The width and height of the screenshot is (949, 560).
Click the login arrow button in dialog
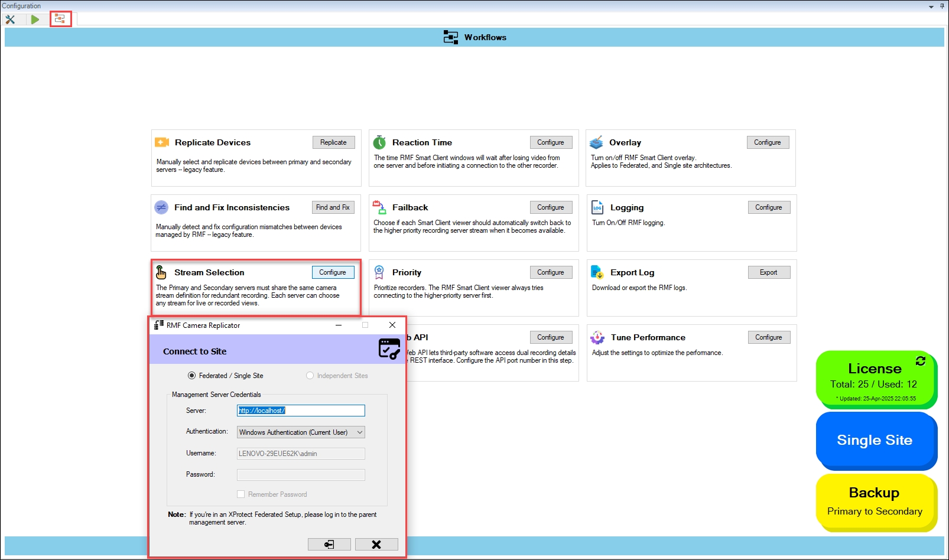(x=329, y=544)
